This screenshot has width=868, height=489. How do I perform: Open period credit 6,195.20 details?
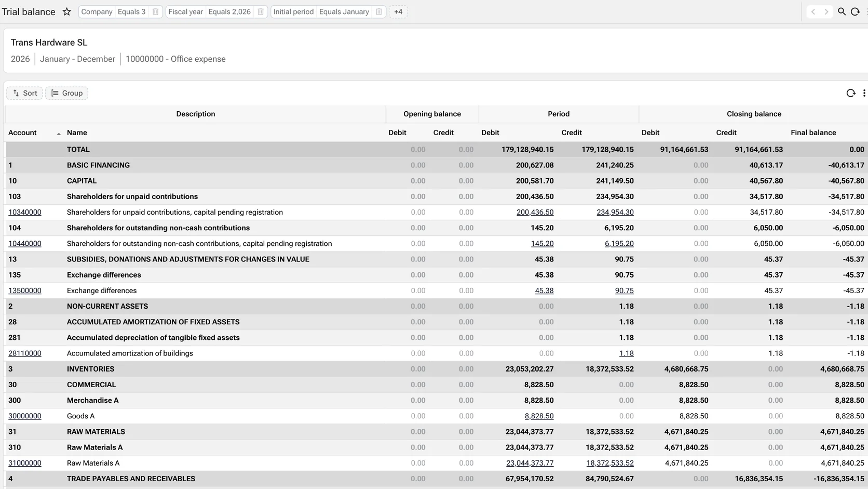click(619, 243)
